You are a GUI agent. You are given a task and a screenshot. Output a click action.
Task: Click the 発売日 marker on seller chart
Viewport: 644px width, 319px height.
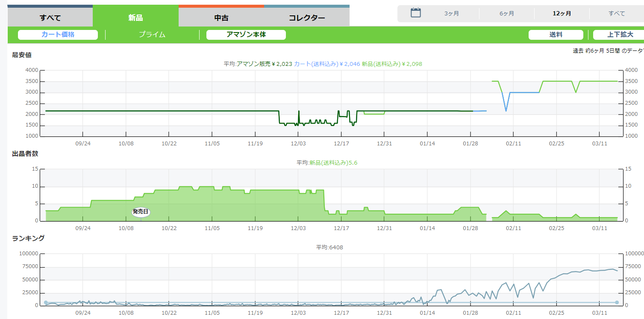[141, 212]
